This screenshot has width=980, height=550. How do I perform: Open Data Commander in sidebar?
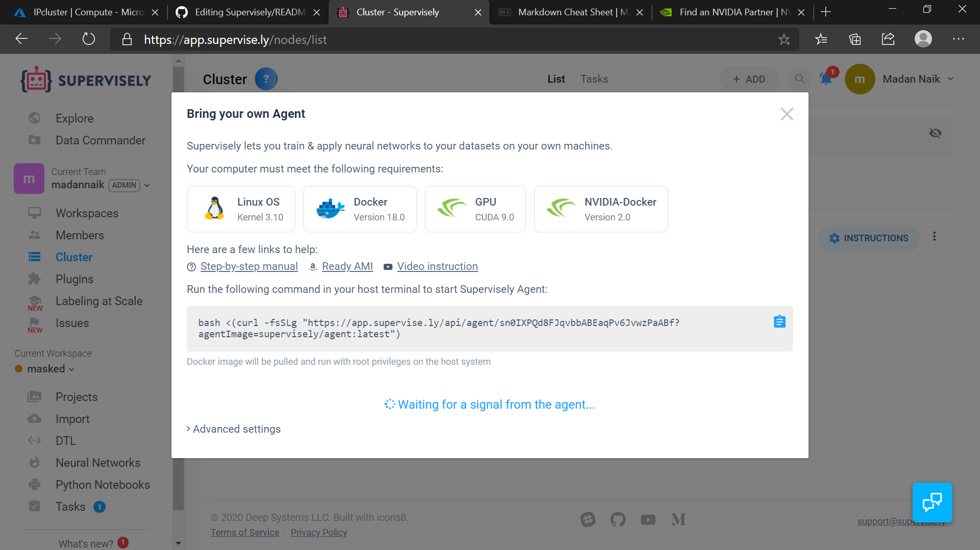point(100,140)
